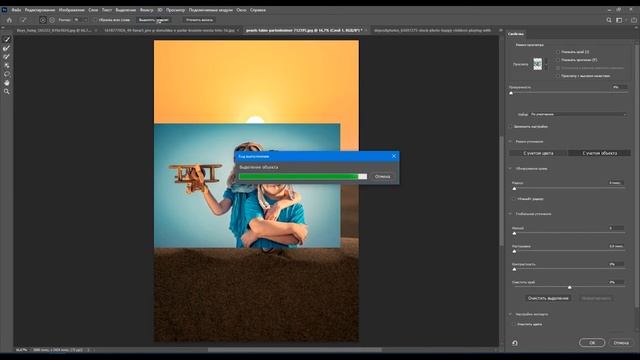This screenshot has height=360, width=640.
Task: Open the tool preset brush icon
Action: click(24, 20)
